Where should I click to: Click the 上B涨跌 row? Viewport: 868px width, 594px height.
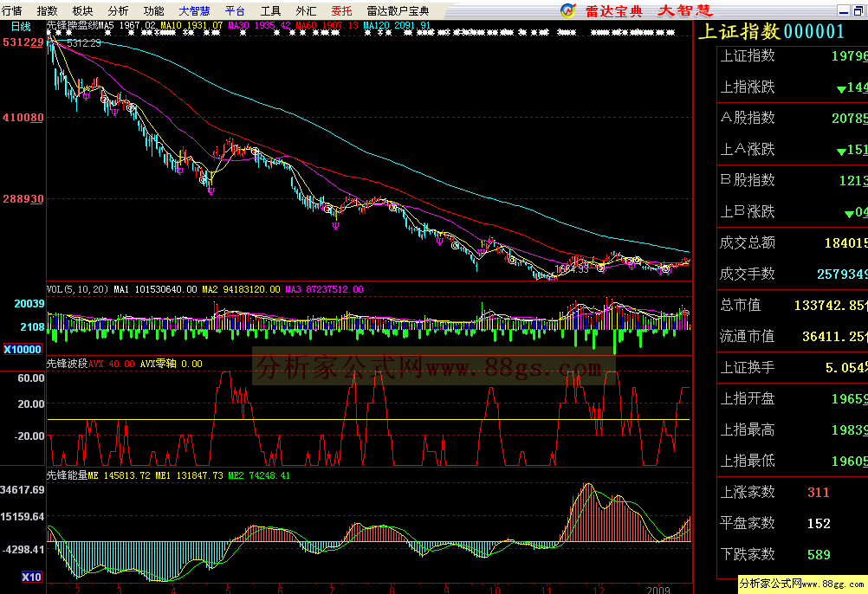click(794, 211)
